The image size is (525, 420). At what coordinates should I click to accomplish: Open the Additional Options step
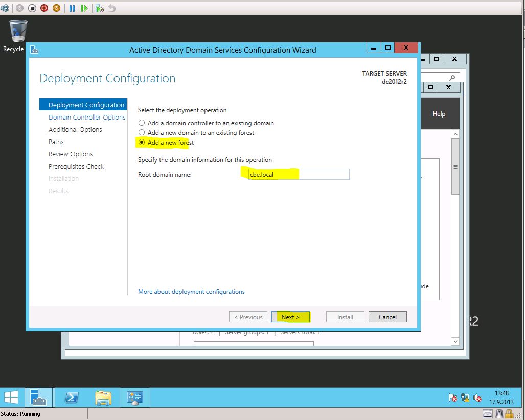pyautogui.click(x=75, y=129)
